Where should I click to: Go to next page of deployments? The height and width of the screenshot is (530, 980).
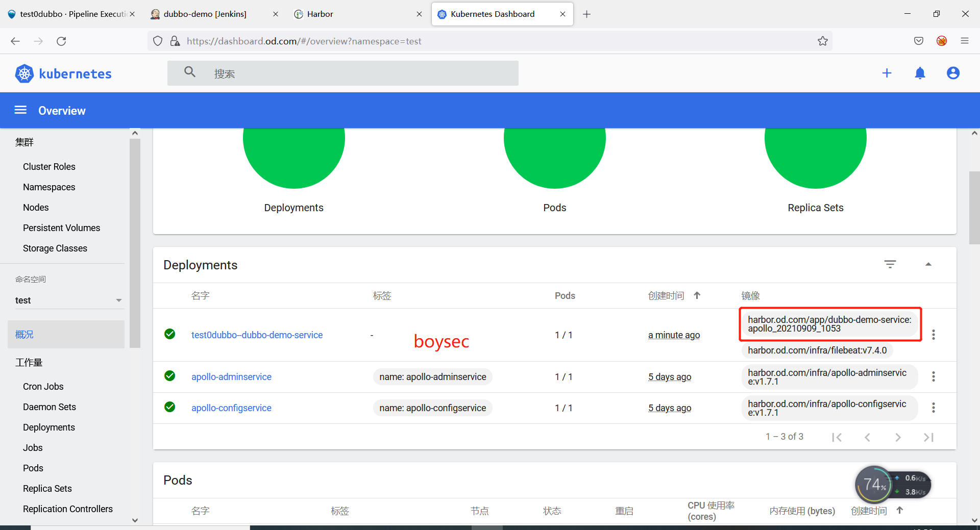coord(898,437)
